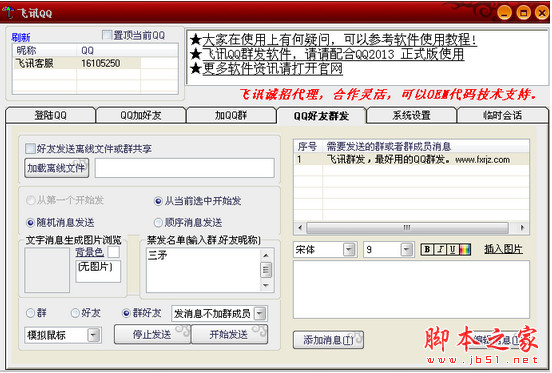Click the message list scroll left arrow
The height and width of the screenshot is (373, 552).
[x=300, y=228]
